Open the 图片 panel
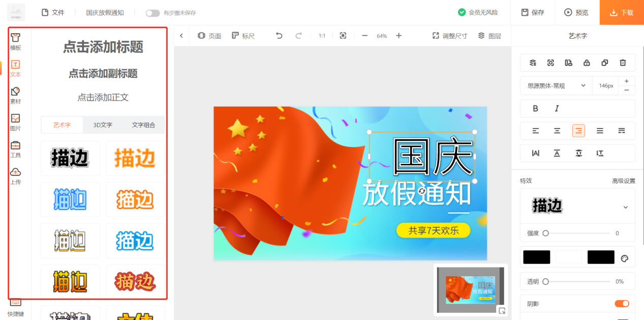Image resolution: width=644 pixels, height=320 pixels. [16, 123]
